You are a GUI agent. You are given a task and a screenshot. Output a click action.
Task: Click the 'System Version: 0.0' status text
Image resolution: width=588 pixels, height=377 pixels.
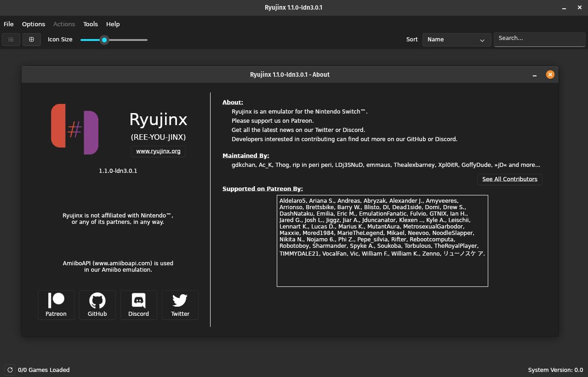pyautogui.click(x=555, y=370)
